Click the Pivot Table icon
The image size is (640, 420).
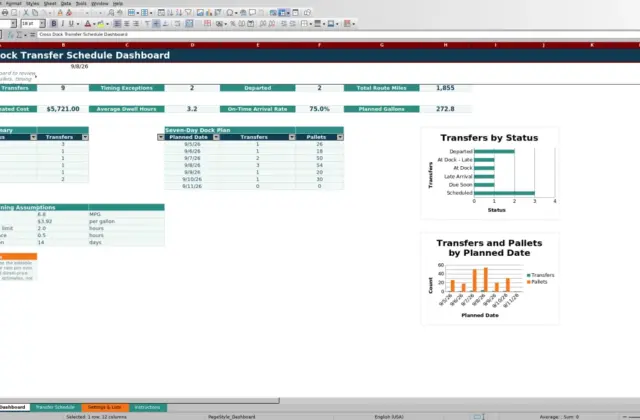[218, 13]
